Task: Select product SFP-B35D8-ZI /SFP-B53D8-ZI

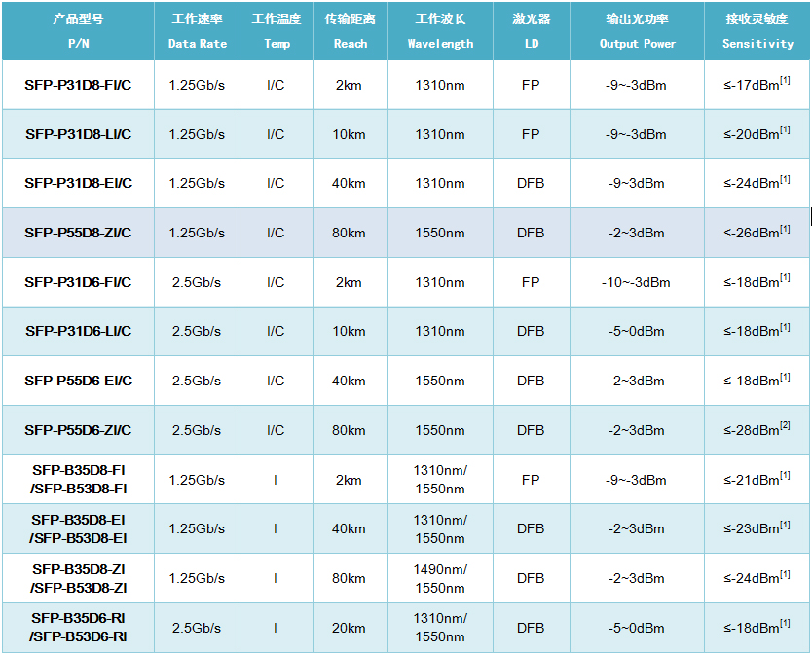Action: [x=78, y=579]
